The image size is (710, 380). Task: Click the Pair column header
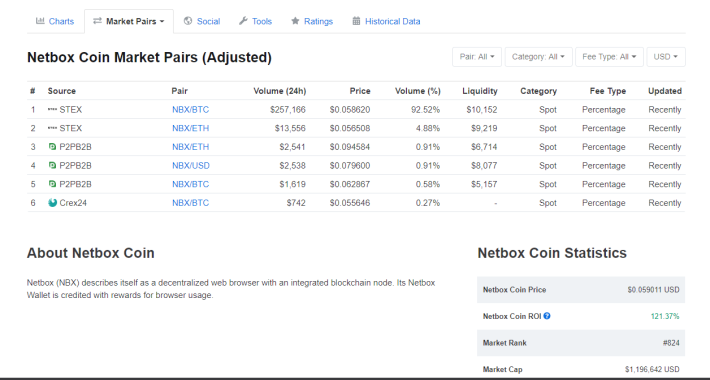pos(179,91)
